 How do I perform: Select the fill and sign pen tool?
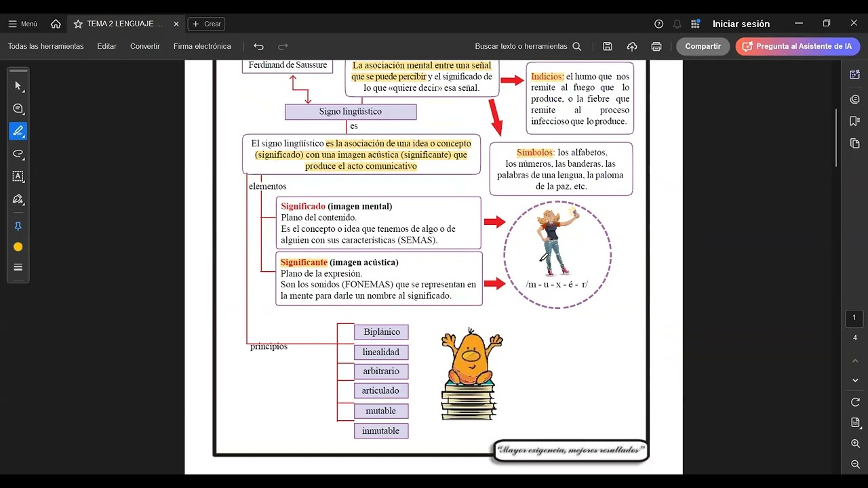(x=18, y=199)
